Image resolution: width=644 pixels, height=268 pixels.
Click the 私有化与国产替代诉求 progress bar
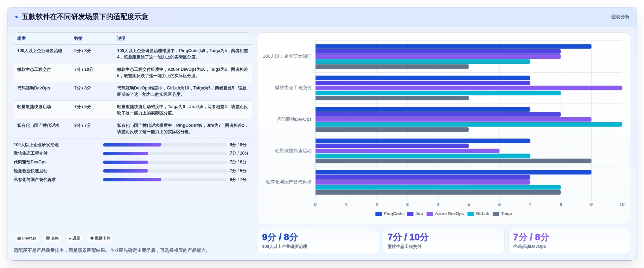pyautogui.click(x=165, y=180)
